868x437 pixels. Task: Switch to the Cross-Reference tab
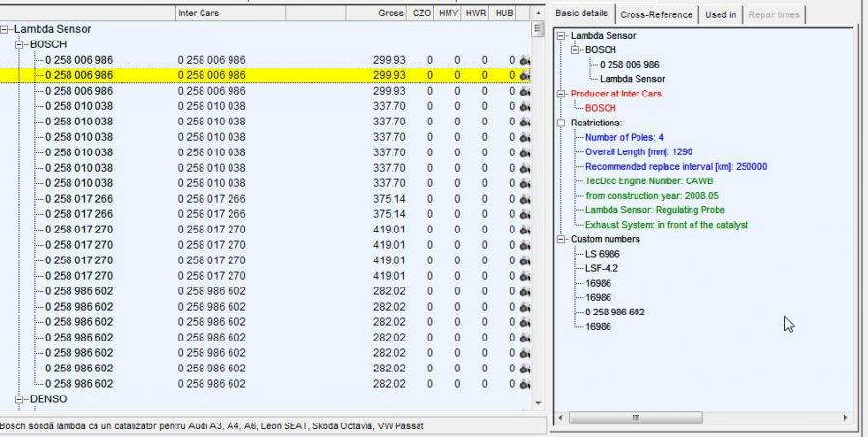[656, 14]
